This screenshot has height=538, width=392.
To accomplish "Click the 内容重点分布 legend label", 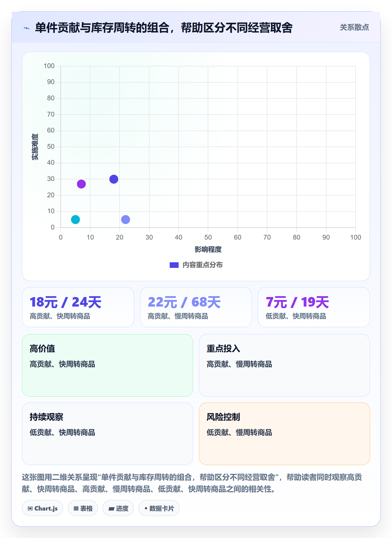I will (202, 265).
